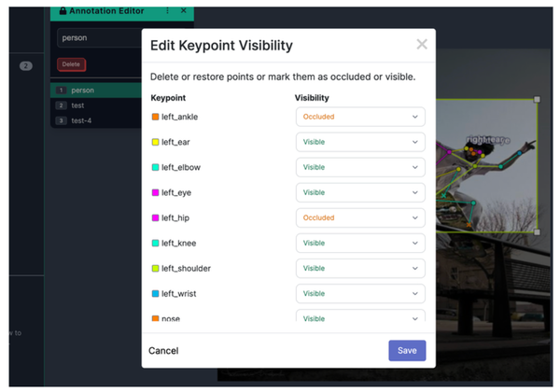Click the orange left_ankle color swatch
Viewport: 560px width, 392px height.
(155, 117)
